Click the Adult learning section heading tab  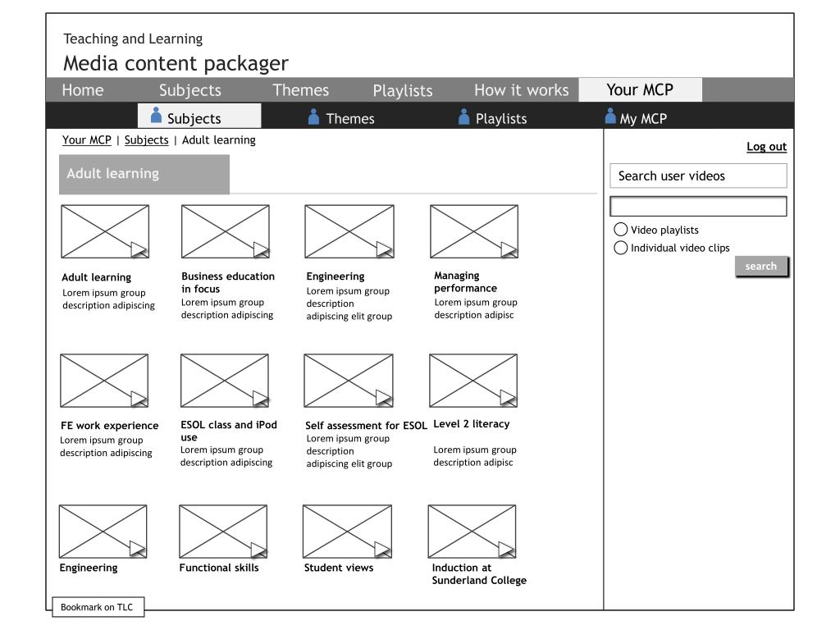[x=144, y=174]
